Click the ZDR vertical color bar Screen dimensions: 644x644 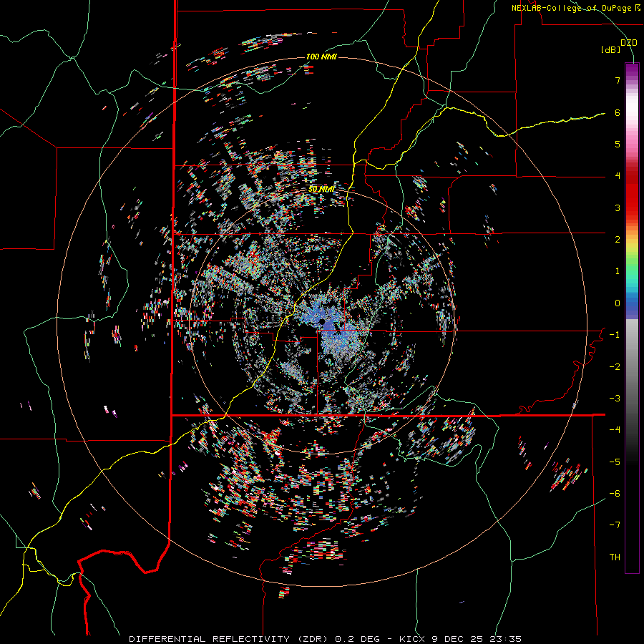pyautogui.click(x=632, y=318)
